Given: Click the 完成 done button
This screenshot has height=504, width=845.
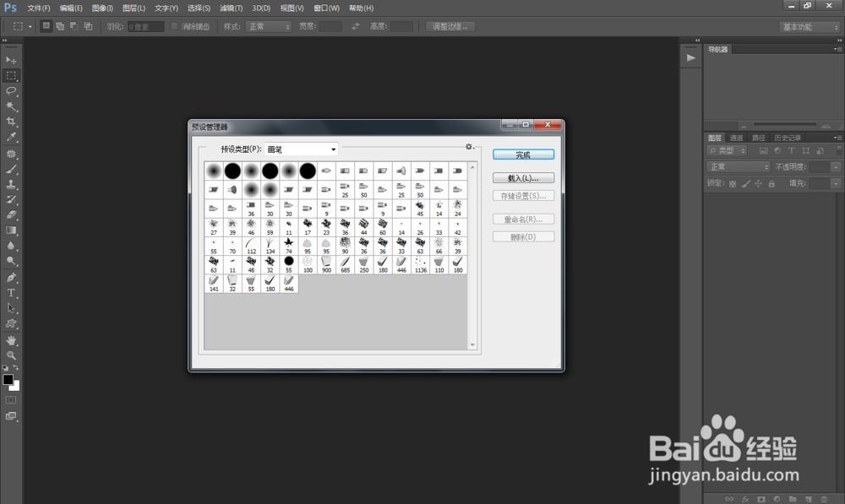Looking at the screenshot, I should pyautogui.click(x=523, y=154).
